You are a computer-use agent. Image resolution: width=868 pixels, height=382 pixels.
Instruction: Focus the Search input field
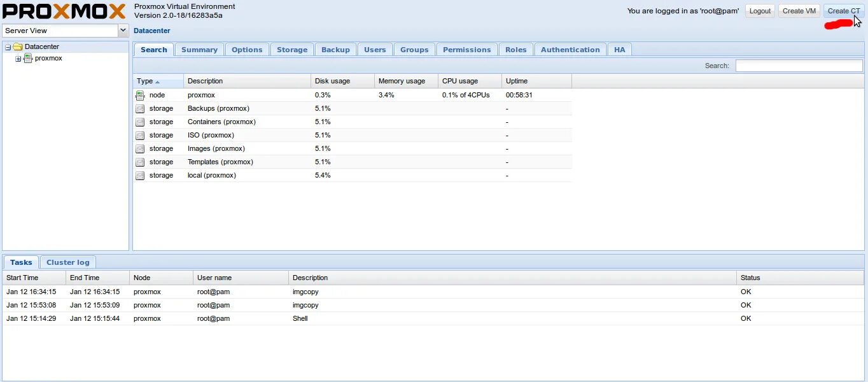799,66
